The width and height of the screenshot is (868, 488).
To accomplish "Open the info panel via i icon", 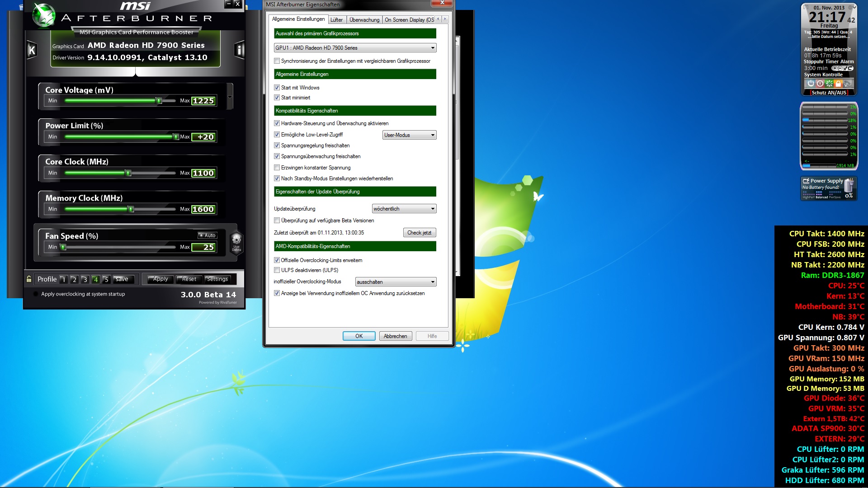I will pos(240,50).
